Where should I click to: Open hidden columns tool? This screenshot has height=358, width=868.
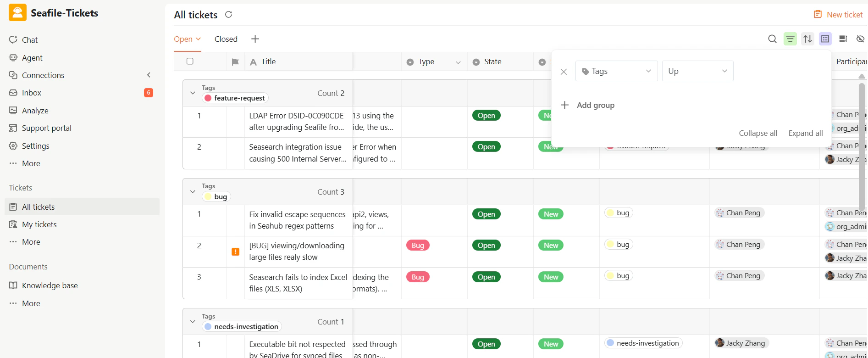point(860,39)
